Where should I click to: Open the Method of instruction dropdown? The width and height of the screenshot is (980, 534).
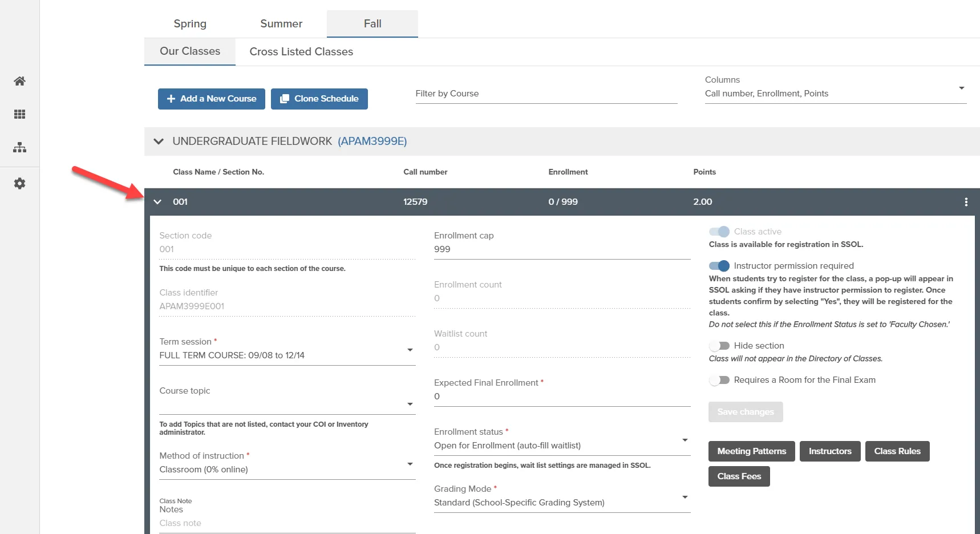287,464
